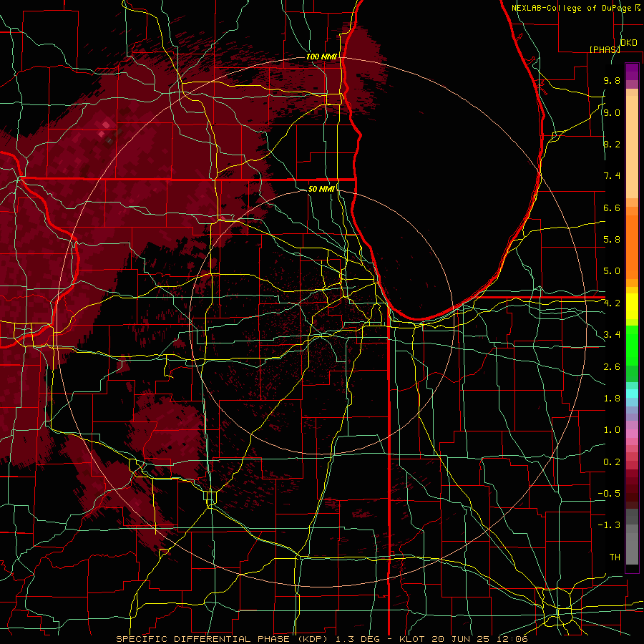Click the 1.0 value on the scale
Screen dimensions: 644x644
pos(612,430)
